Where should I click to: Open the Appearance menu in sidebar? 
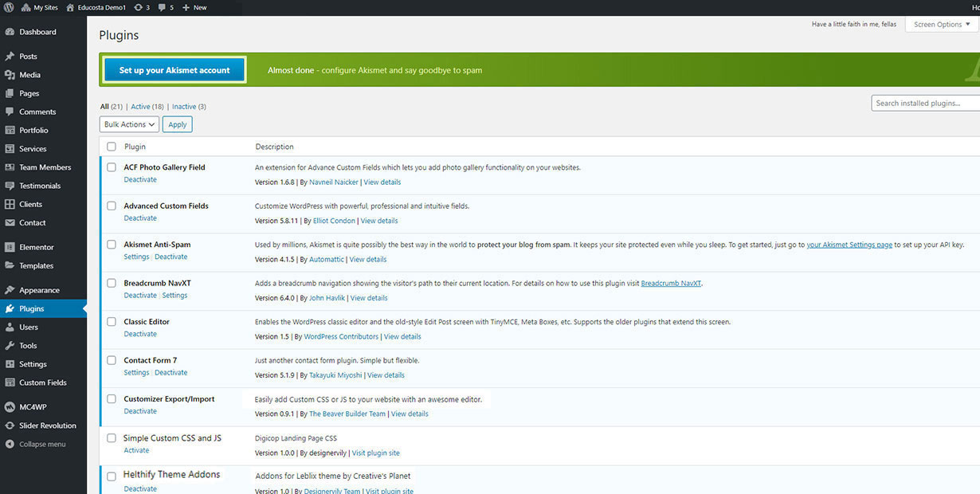pos(39,290)
